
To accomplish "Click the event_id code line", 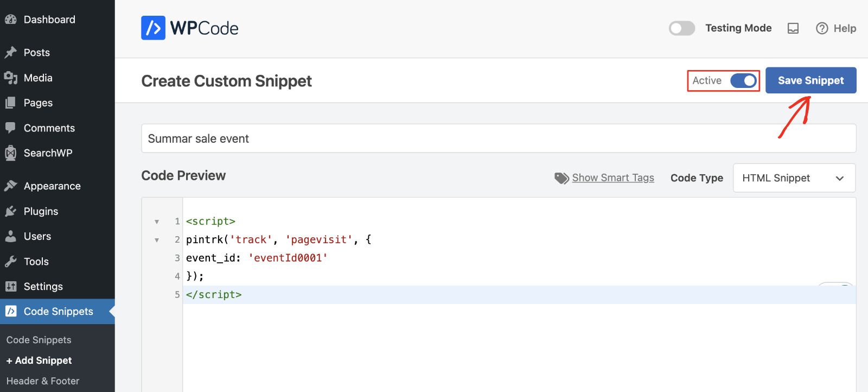I will pos(257,258).
